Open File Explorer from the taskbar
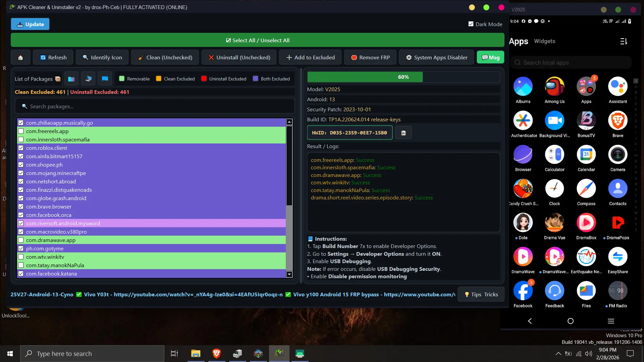644x362 pixels. 196,354
